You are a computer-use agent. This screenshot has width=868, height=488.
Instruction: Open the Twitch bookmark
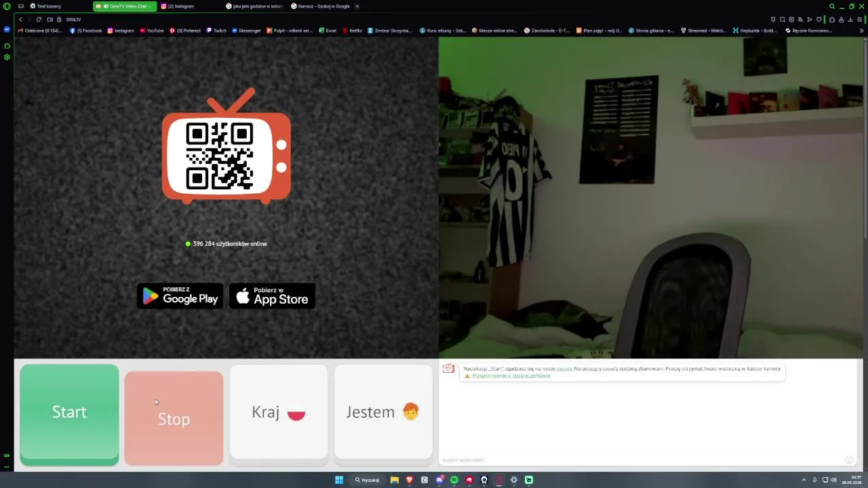tap(216, 30)
